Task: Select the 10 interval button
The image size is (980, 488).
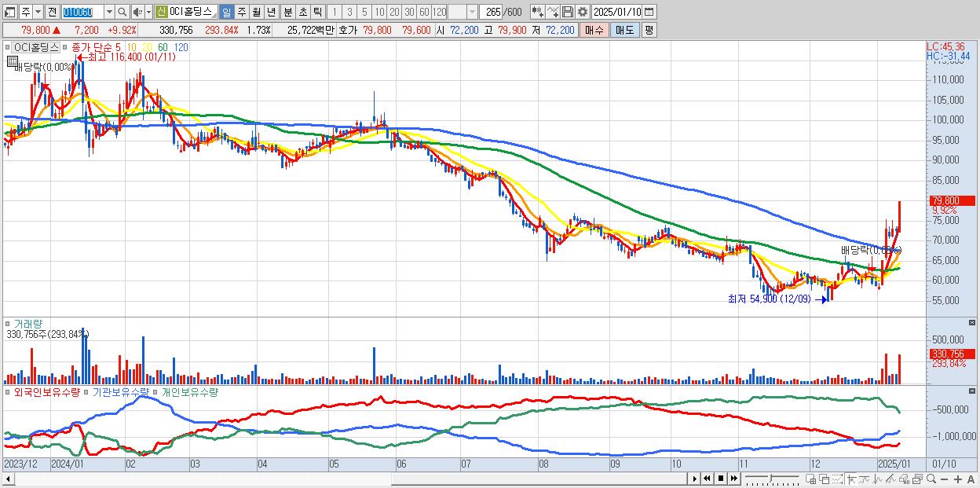Action: click(x=379, y=12)
